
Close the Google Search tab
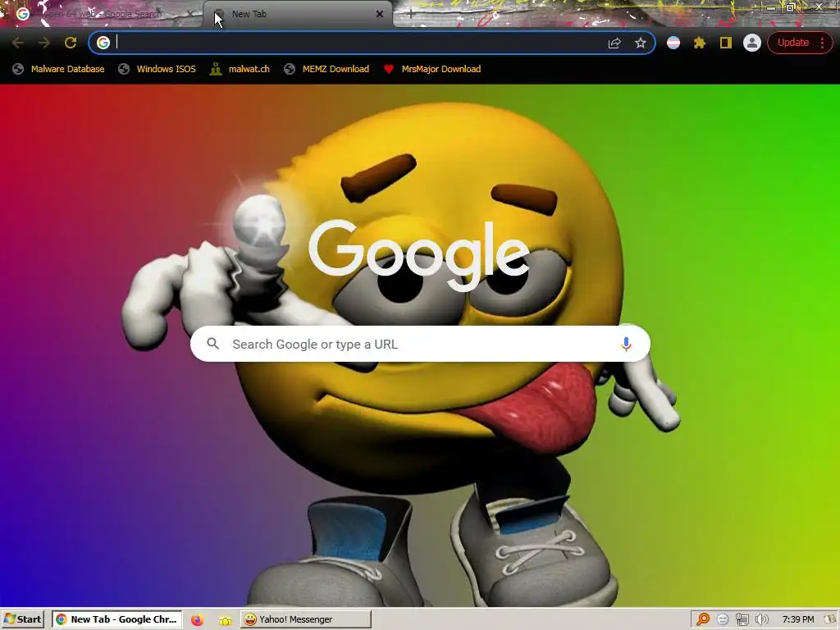[x=189, y=14]
